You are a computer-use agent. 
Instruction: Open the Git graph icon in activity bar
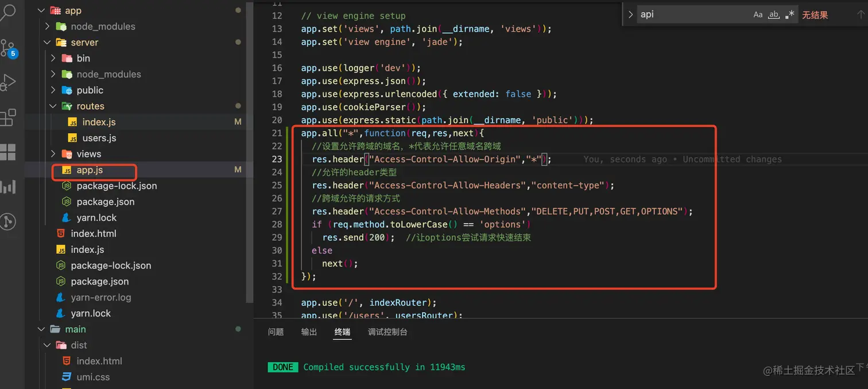[8, 221]
